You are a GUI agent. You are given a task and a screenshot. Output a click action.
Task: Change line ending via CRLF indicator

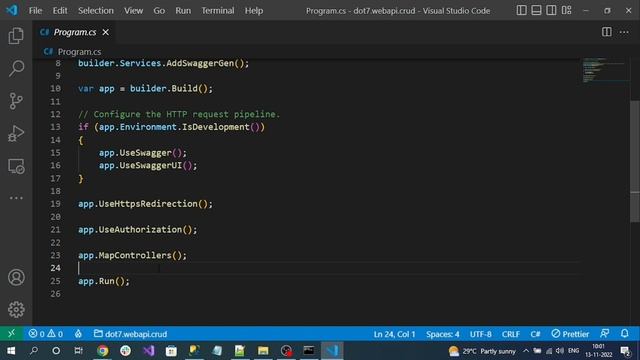pos(511,334)
